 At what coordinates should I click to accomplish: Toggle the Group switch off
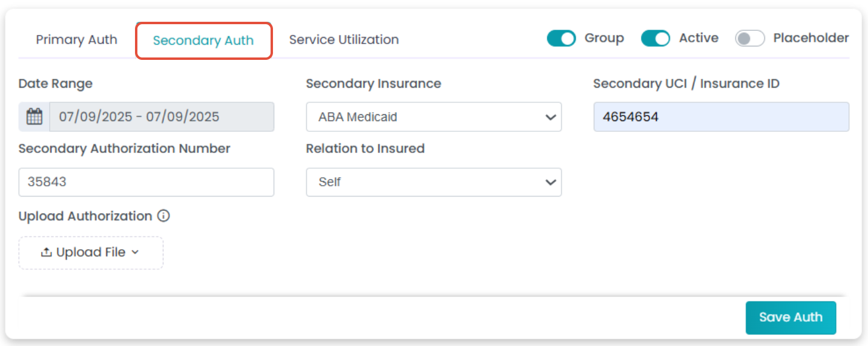561,39
